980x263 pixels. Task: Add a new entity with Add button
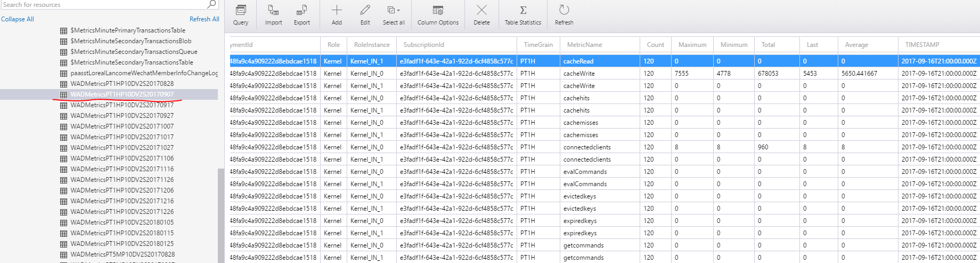337,11
